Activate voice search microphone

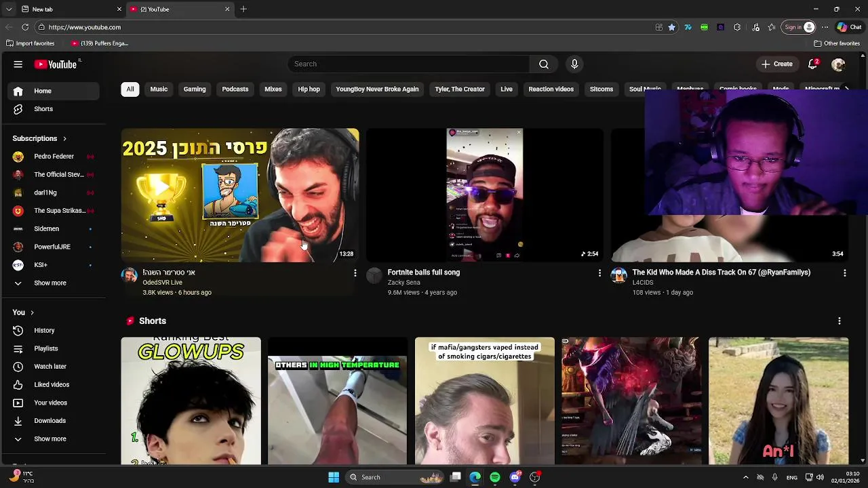(574, 64)
